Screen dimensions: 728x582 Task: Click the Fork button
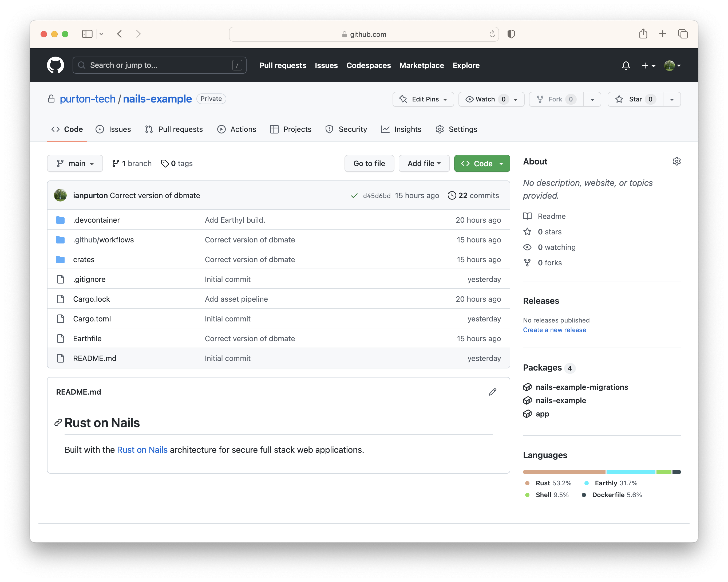tap(556, 99)
